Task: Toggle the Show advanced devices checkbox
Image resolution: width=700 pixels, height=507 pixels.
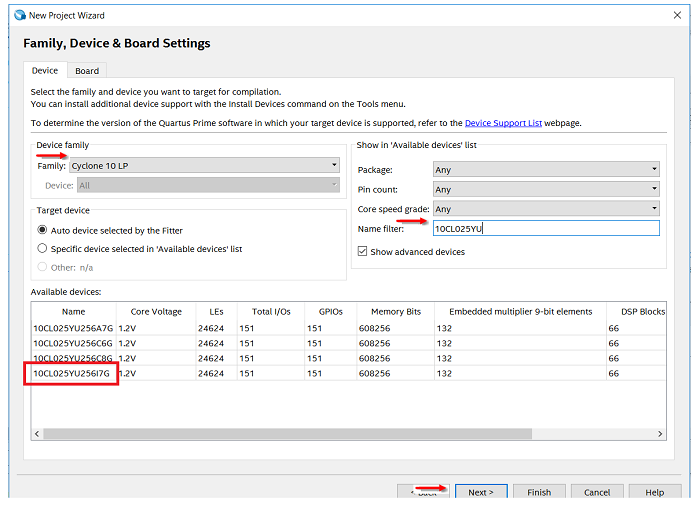Action: tap(362, 252)
